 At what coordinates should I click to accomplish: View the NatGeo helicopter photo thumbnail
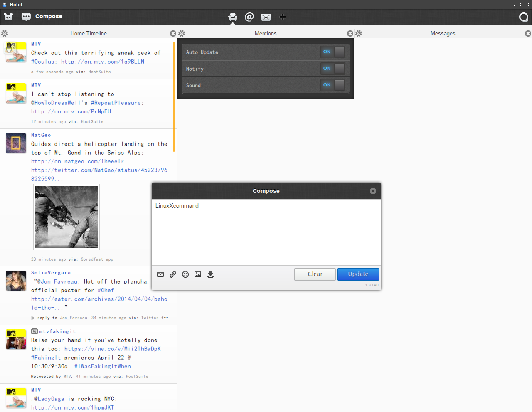pos(66,217)
